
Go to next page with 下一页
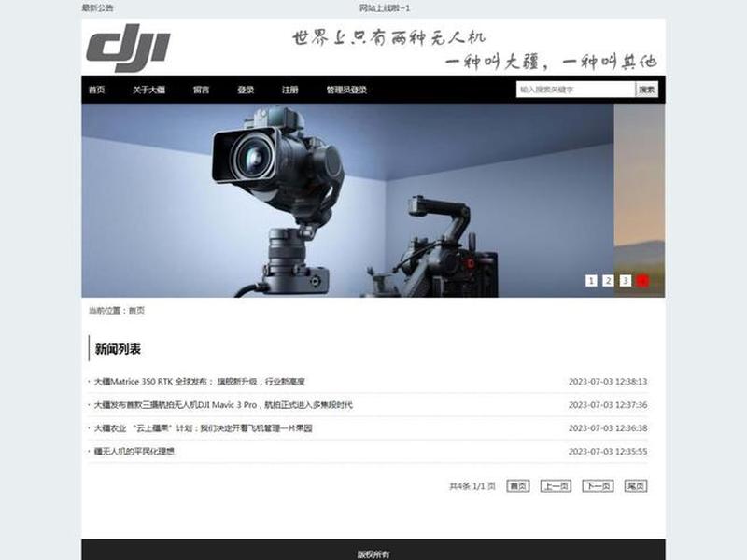tap(598, 486)
